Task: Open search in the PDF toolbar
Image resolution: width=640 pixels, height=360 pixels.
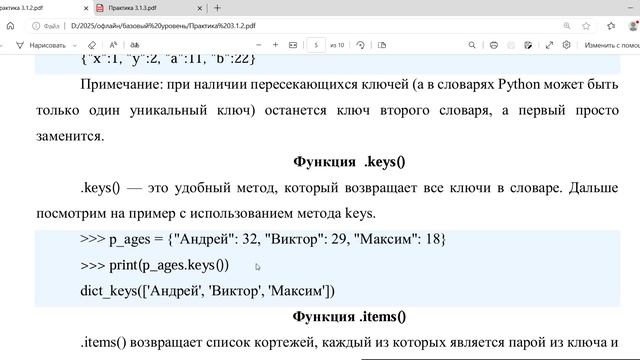Action: [472, 45]
